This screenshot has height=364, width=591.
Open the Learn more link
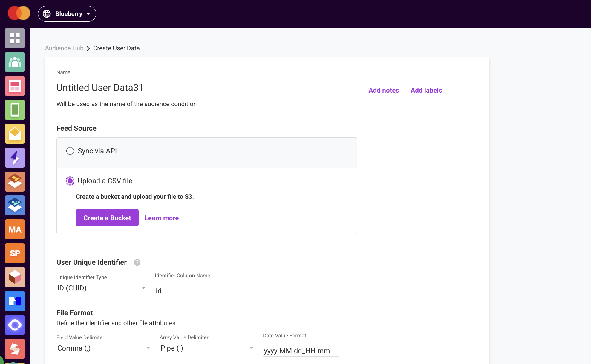162,218
